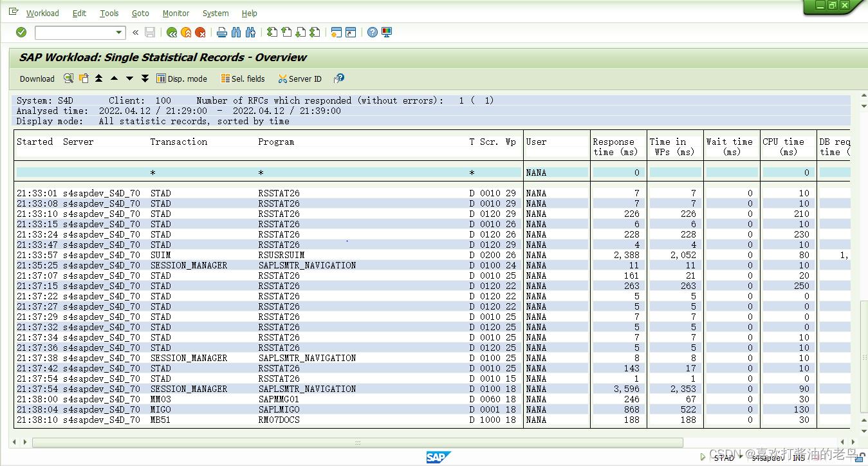Go to previous page icon
This screenshot has width=868, height=466.
point(286,32)
